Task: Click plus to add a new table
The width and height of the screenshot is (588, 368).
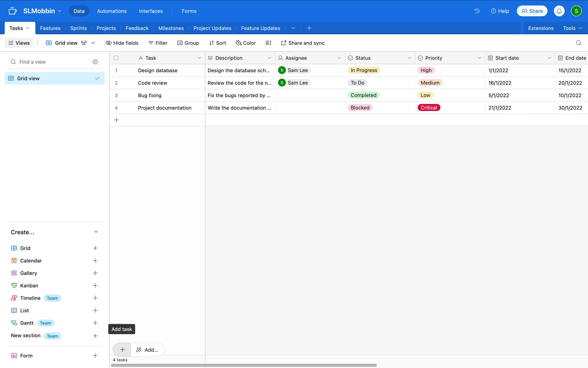Action: [309, 28]
